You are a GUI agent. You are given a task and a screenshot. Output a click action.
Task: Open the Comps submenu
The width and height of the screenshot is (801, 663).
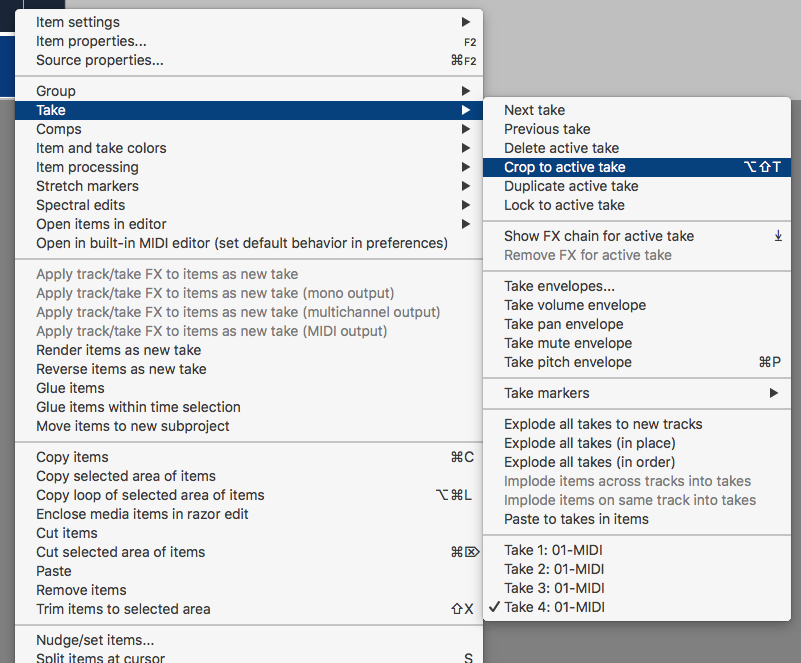(60, 129)
